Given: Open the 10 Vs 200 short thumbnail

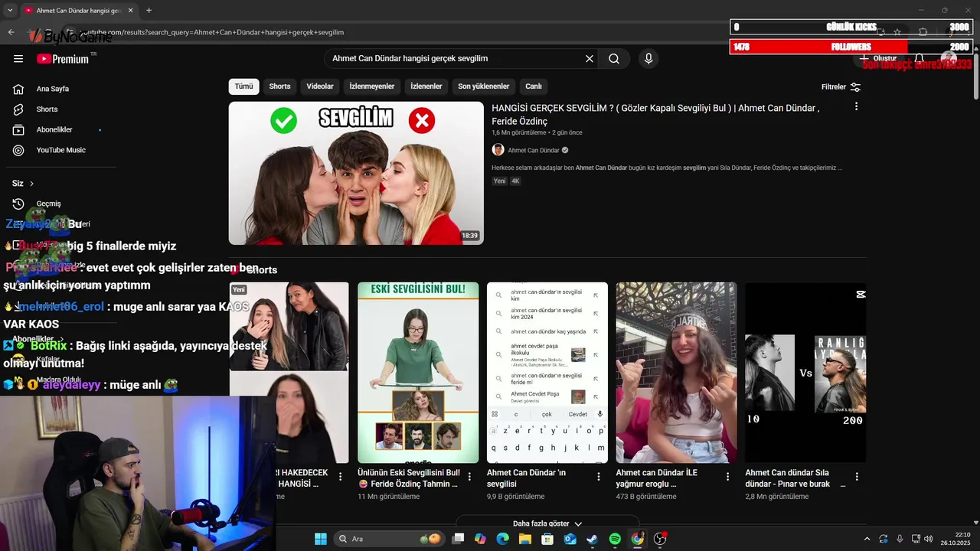Looking at the screenshot, I should 805,373.
